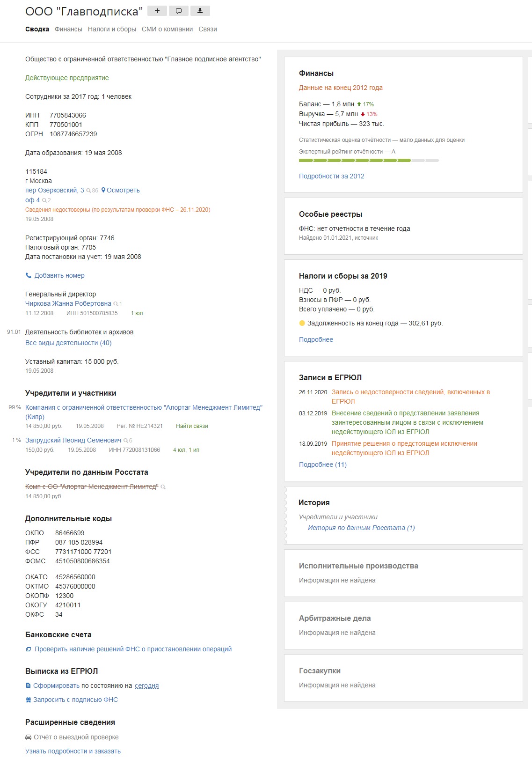The image size is (532, 774).
Task: Click the document icon Сформировать выписку
Action: click(x=28, y=686)
